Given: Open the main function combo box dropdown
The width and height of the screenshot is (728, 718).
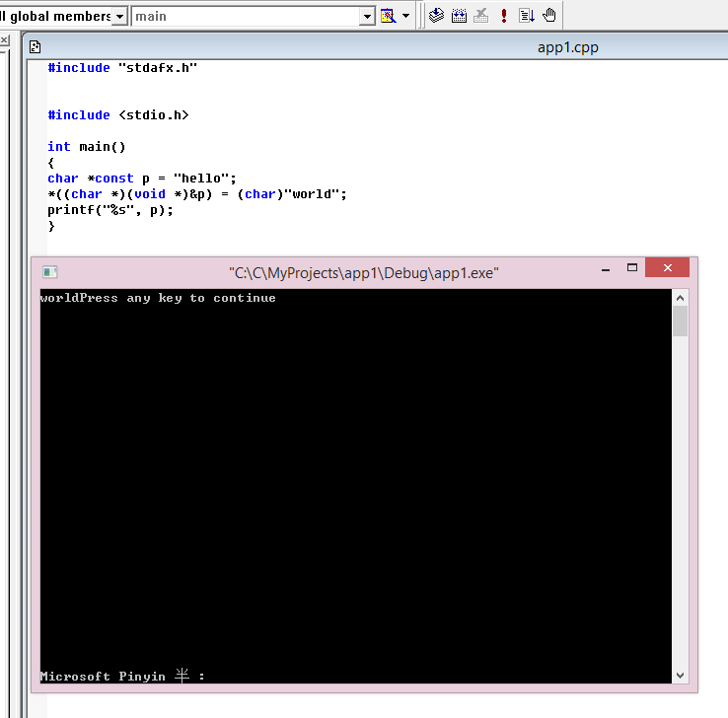Looking at the screenshot, I should pyautogui.click(x=367, y=17).
